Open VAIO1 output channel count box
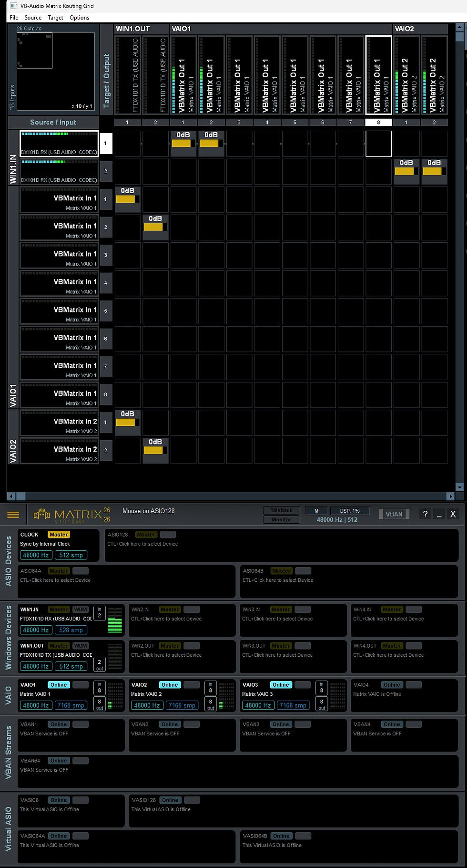This screenshot has height=868, width=467. pos(99,704)
